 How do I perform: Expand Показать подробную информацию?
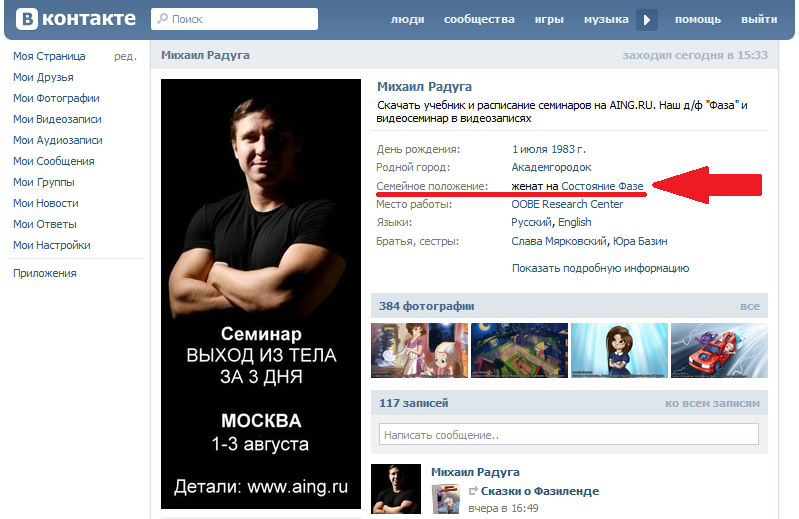coord(600,268)
